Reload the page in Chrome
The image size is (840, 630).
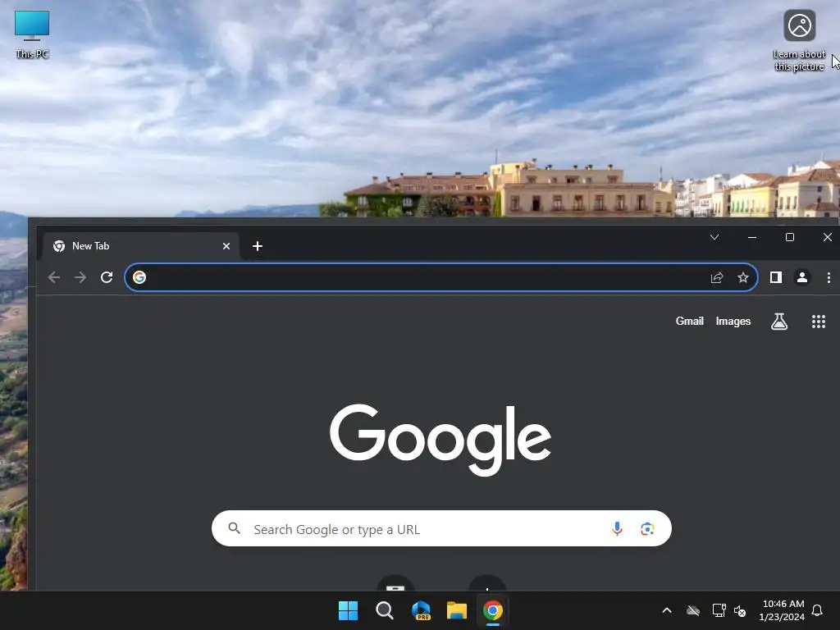click(107, 277)
